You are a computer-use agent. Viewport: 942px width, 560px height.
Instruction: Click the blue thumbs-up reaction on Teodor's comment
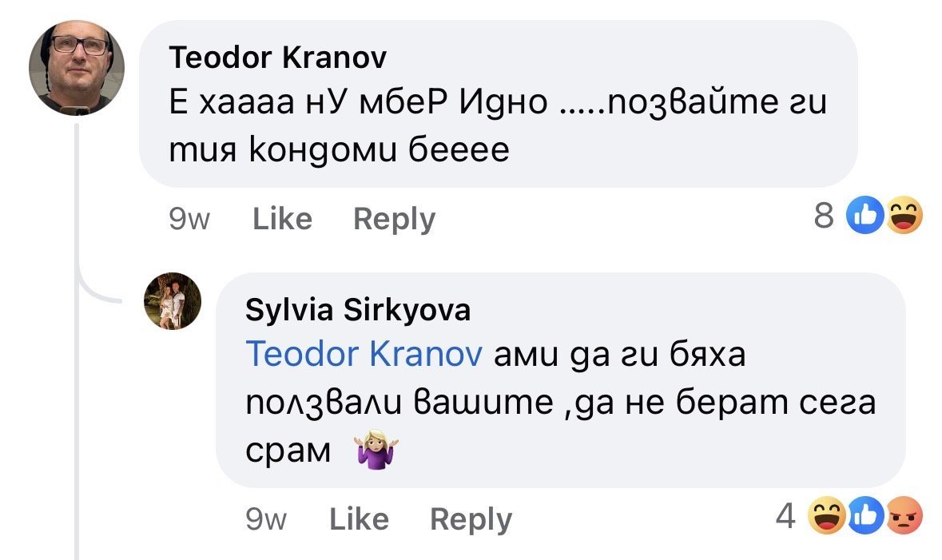point(863,216)
